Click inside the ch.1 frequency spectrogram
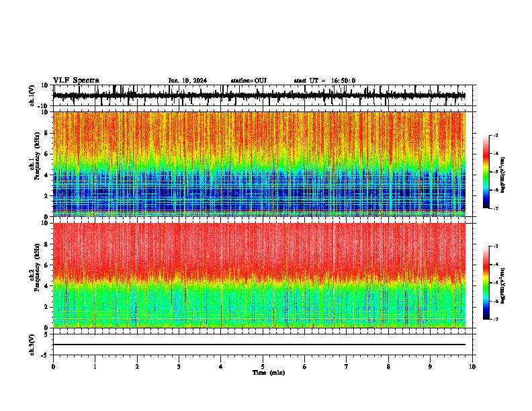The width and height of the screenshot is (532, 411). click(x=259, y=164)
